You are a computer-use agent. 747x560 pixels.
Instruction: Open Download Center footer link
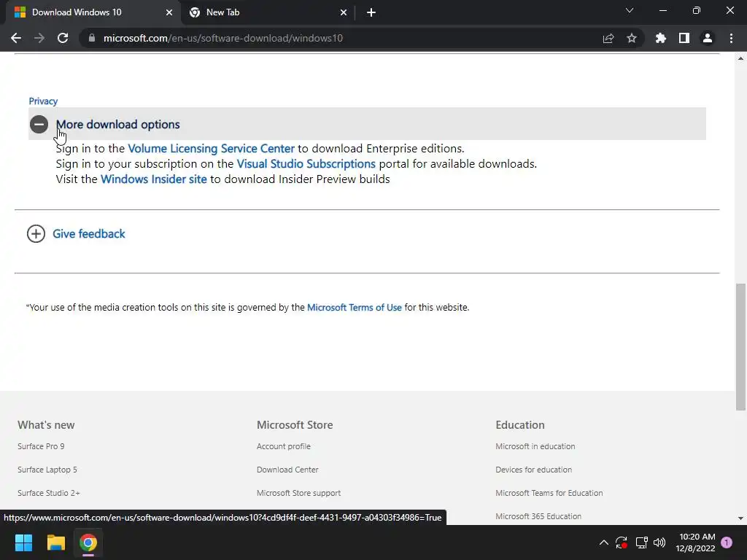[x=287, y=470]
